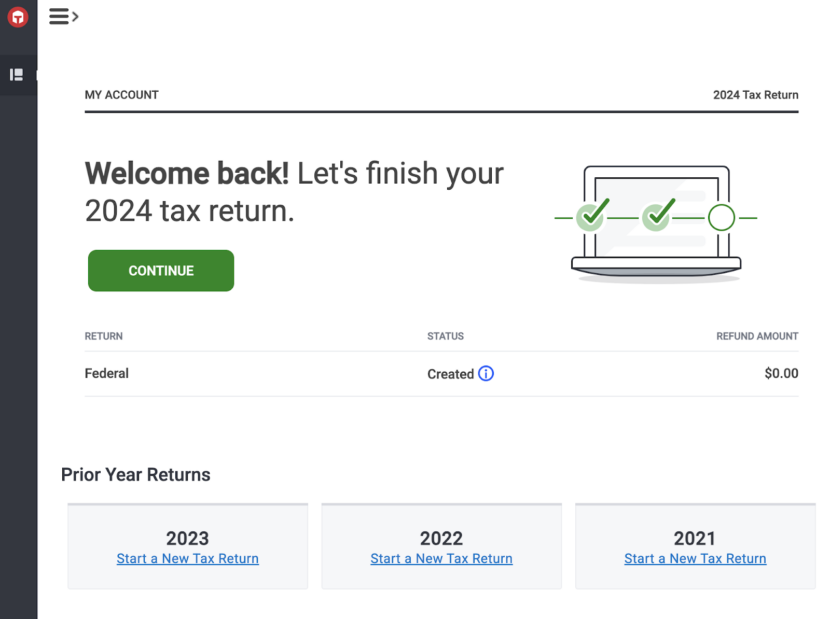830x619 pixels.
Task: Select the Federal return row
Action: 107,373
